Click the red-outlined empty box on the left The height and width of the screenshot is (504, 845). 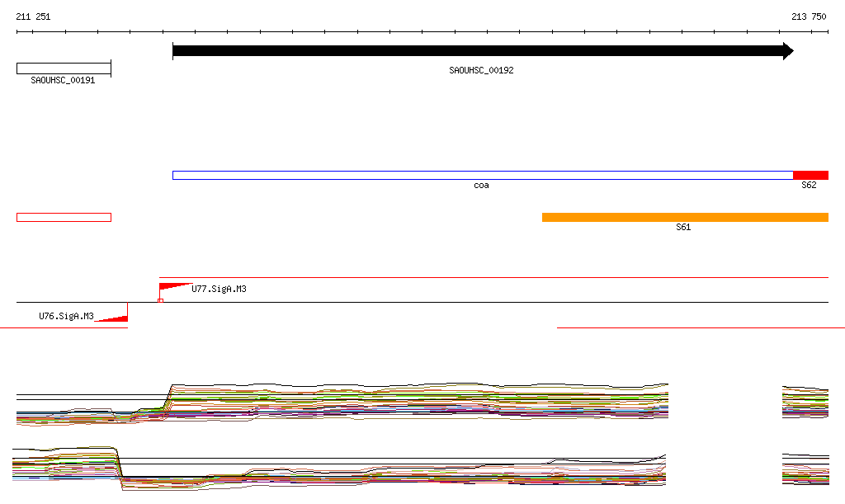(64, 217)
